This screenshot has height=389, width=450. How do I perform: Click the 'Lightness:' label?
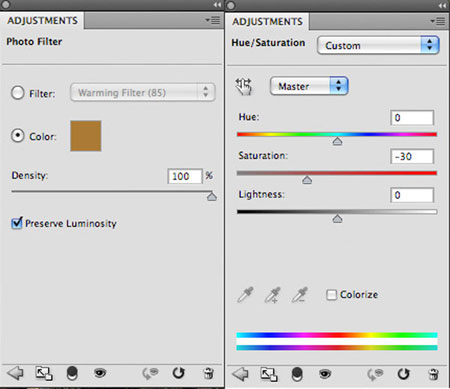click(261, 194)
